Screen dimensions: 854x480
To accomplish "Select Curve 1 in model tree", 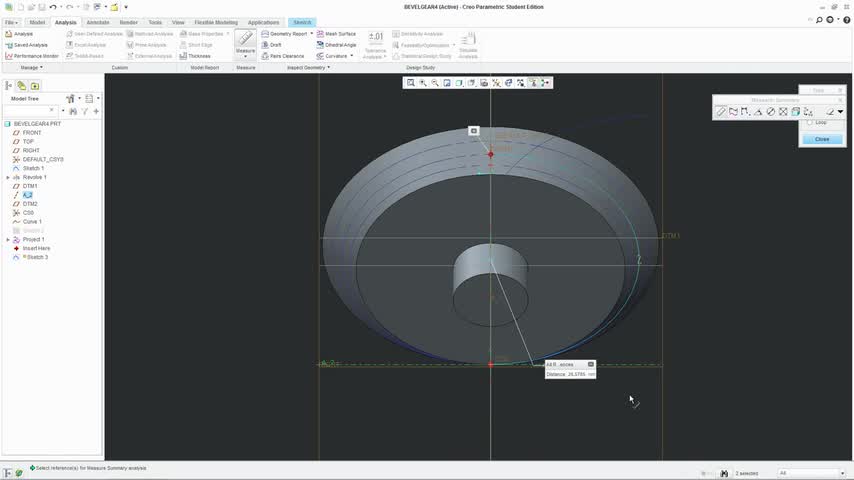I will pyautogui.click(x=32, y=222).
